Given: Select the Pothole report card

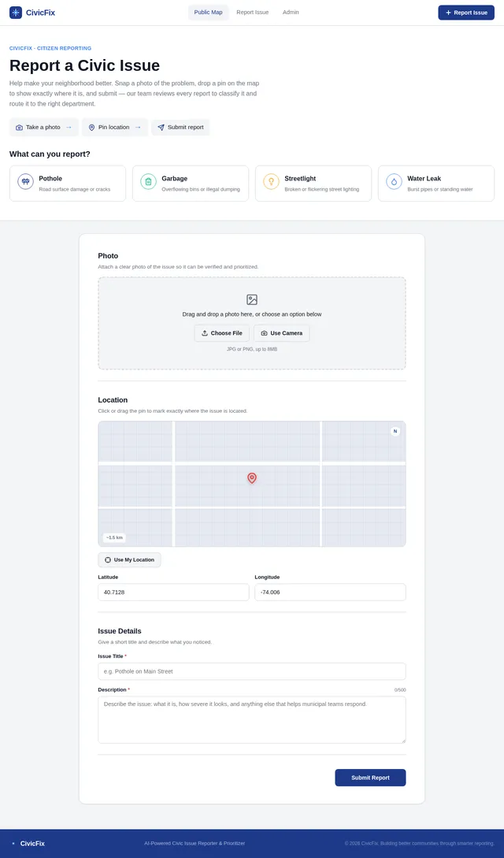Looking at the screenshot, I should pos(67,184).
